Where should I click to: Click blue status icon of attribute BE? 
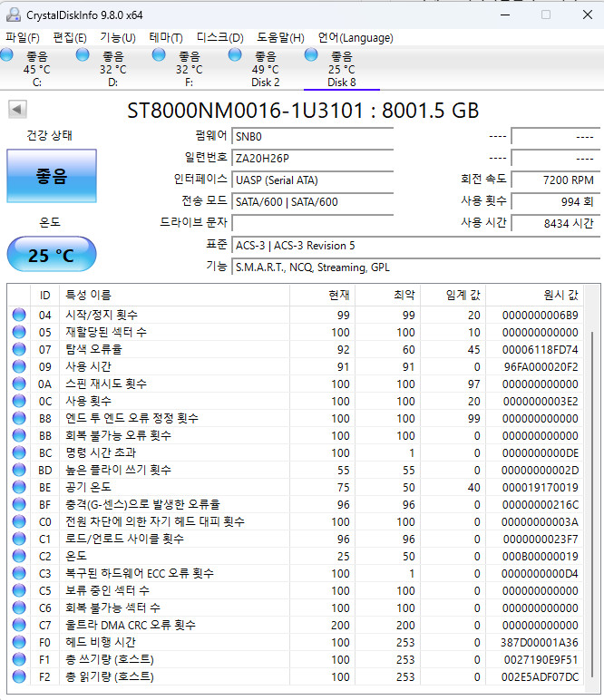pos(19,487)
